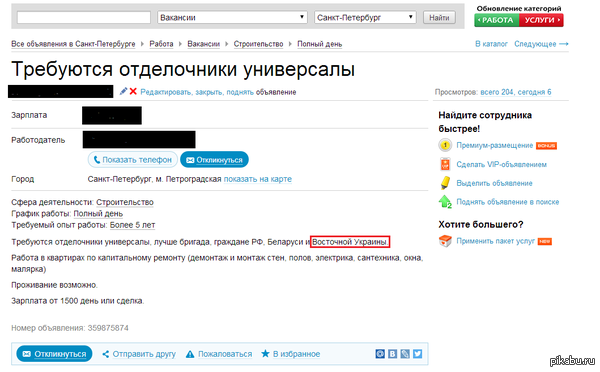The image size is (600, 372).
Task: Open the Полный день breadcrumb
Action: pos(320,44)
